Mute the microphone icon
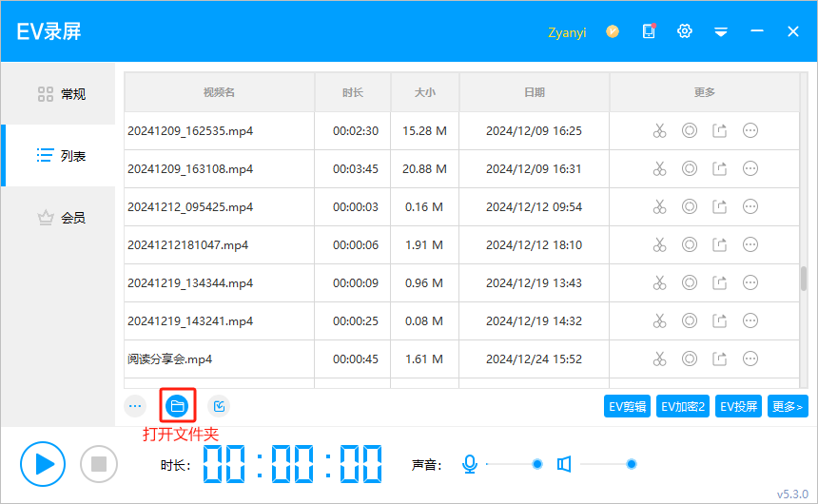This screenshot has width=818, height=504. pyautogui.click(x=469, y=464)
